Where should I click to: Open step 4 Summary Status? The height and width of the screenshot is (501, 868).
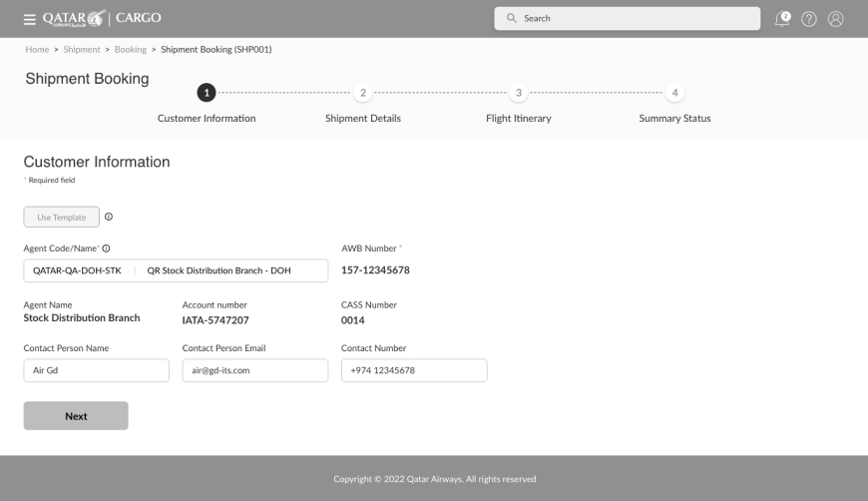(x=674, y=93)
